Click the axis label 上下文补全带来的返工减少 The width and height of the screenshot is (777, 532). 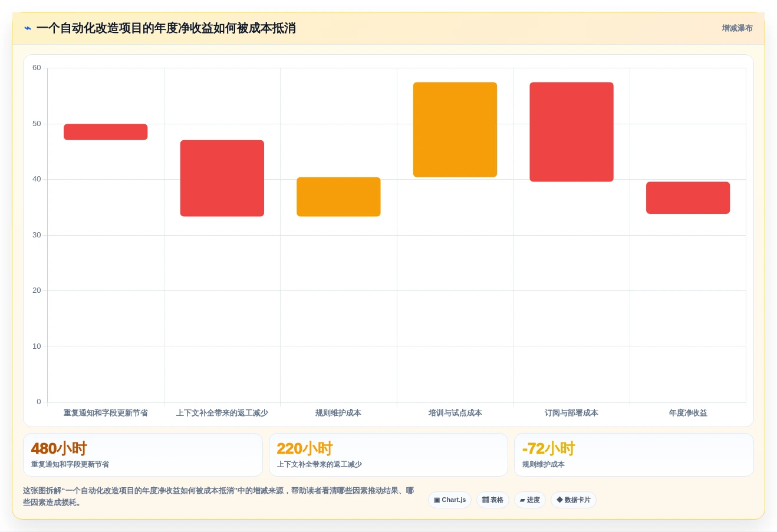[222, 413]
